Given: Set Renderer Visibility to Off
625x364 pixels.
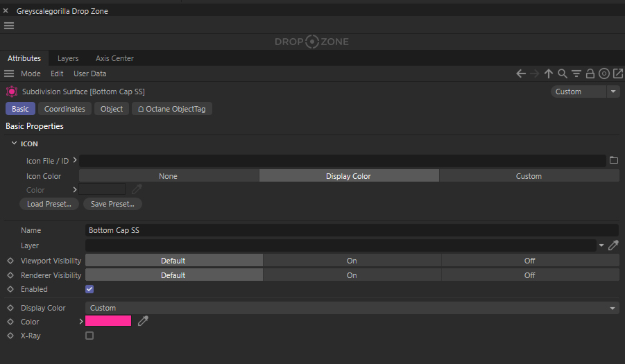Looking at the screenshot, I should tap(530, 275).
